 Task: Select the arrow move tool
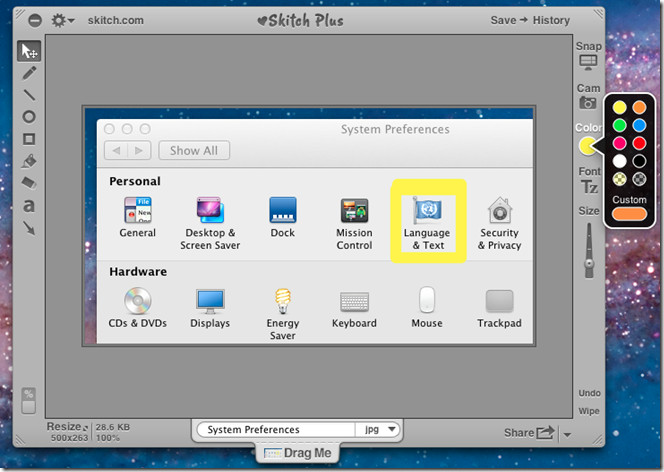pos(29,51)
